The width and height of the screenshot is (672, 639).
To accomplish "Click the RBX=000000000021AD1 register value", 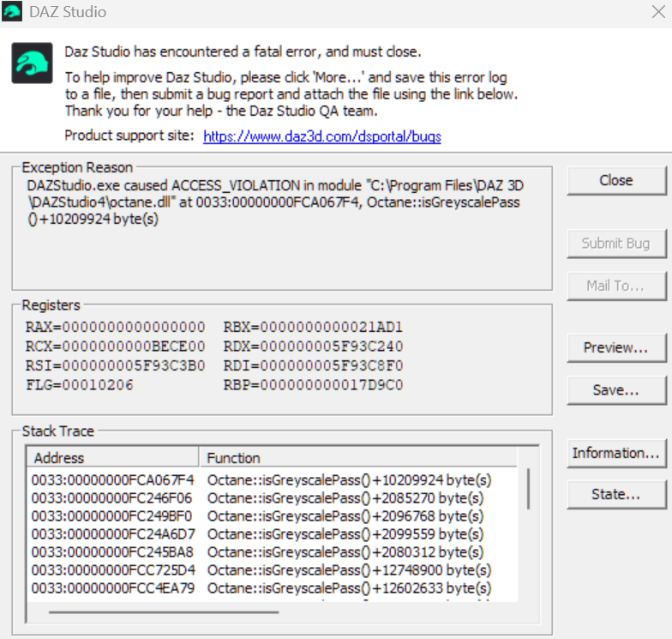I will [x=313, y=328].
